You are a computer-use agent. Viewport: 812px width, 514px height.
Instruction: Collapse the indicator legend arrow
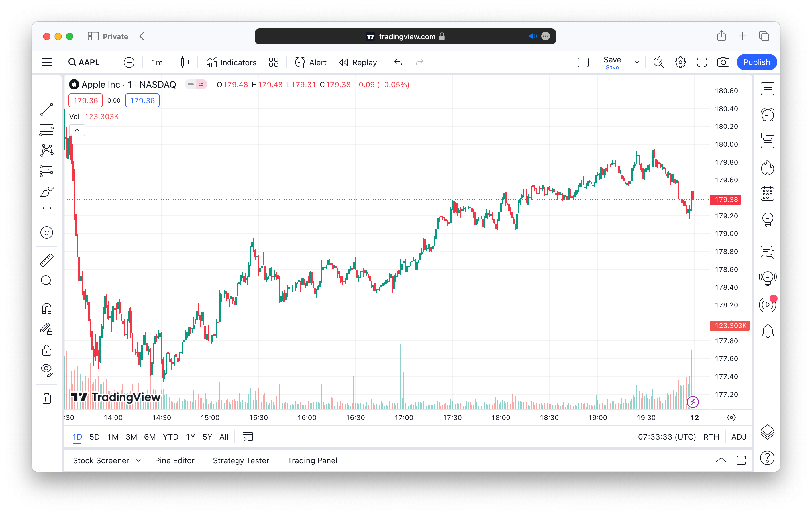point(77,130)
